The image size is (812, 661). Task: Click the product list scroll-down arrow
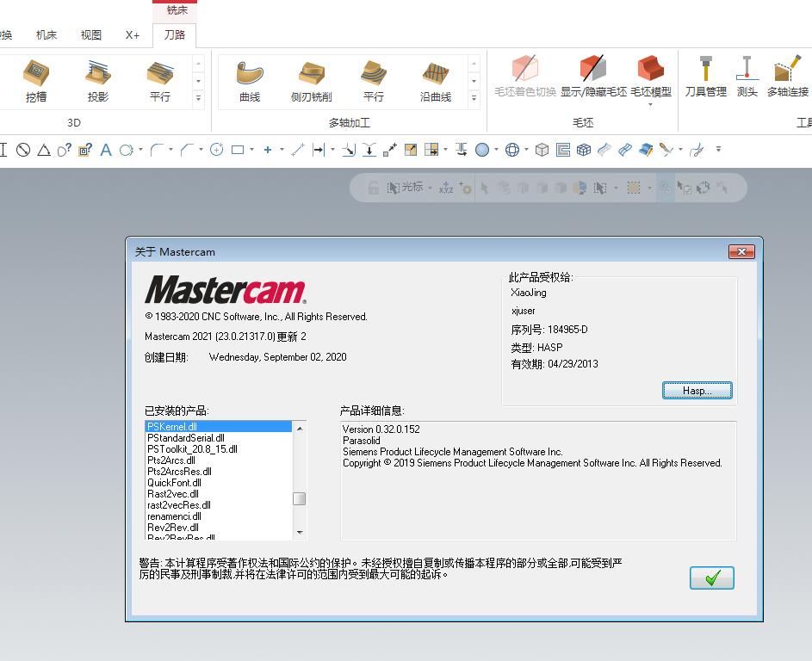click(x=300, y=532)
